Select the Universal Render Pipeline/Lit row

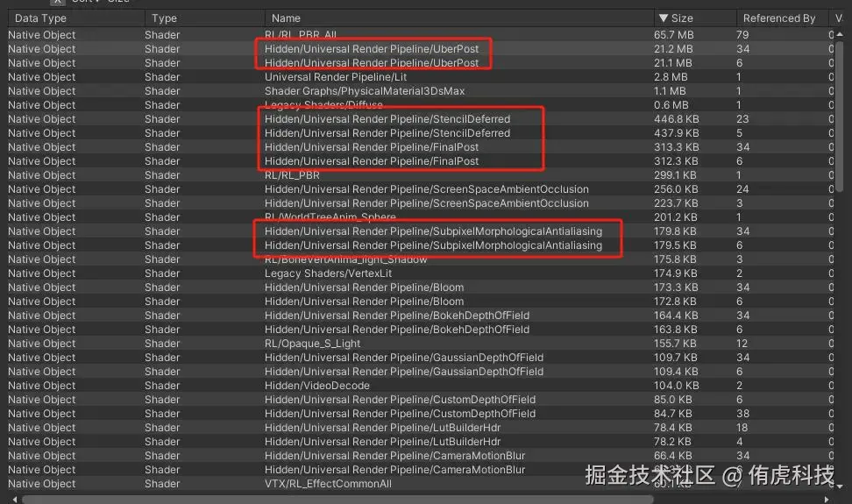point(419,77)
